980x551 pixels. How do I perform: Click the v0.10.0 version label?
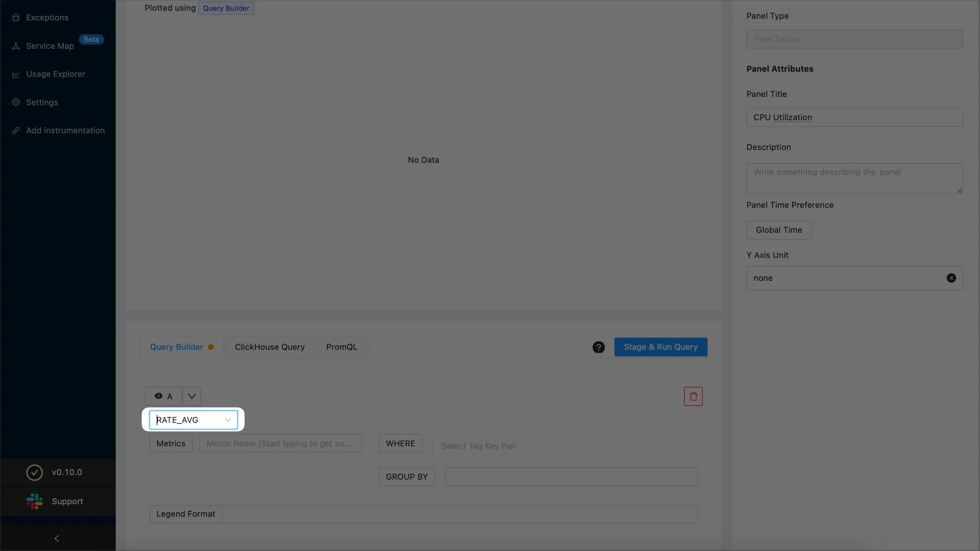coord(67,472)
